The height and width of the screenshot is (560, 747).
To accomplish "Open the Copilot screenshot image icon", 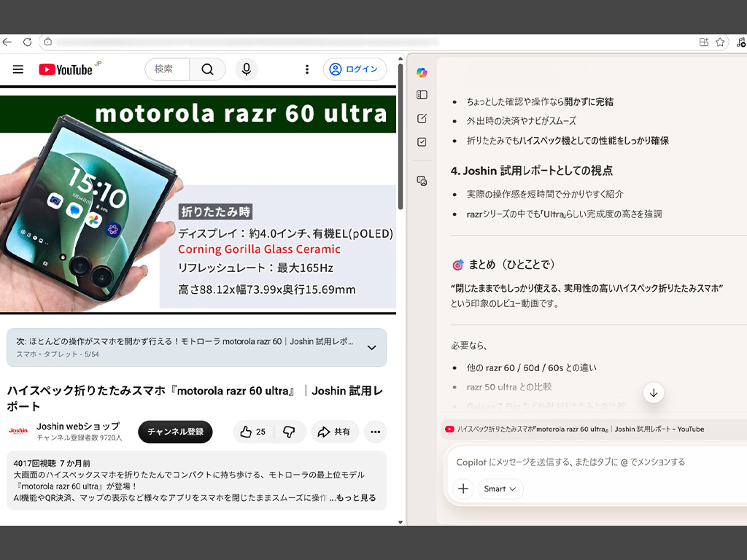I will (x=422, y=181).
